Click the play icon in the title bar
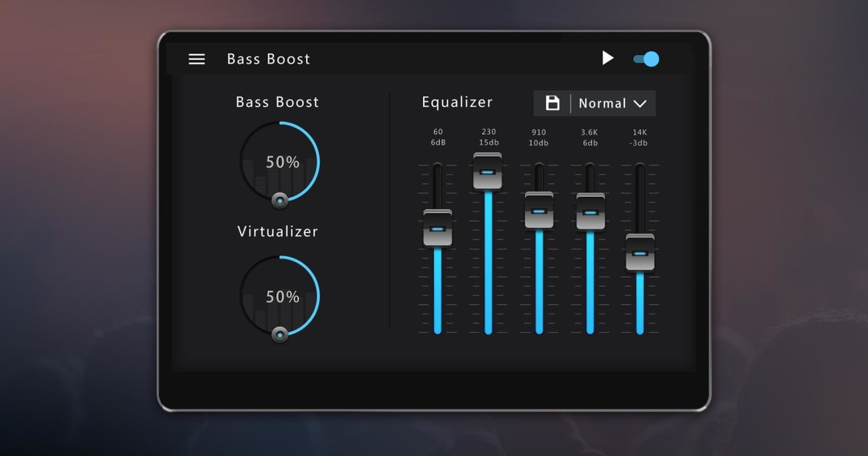The width and height of the screenshot is (868, 456). [x=608, y=58]
